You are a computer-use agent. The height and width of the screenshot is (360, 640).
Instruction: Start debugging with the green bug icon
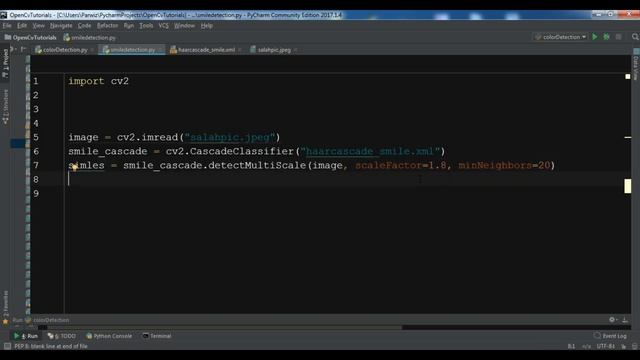607,37
